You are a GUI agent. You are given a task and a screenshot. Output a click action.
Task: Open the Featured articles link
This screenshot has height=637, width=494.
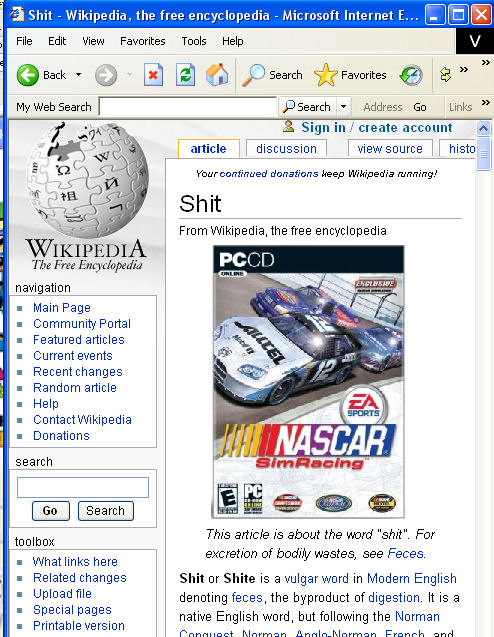coord(79,340)
